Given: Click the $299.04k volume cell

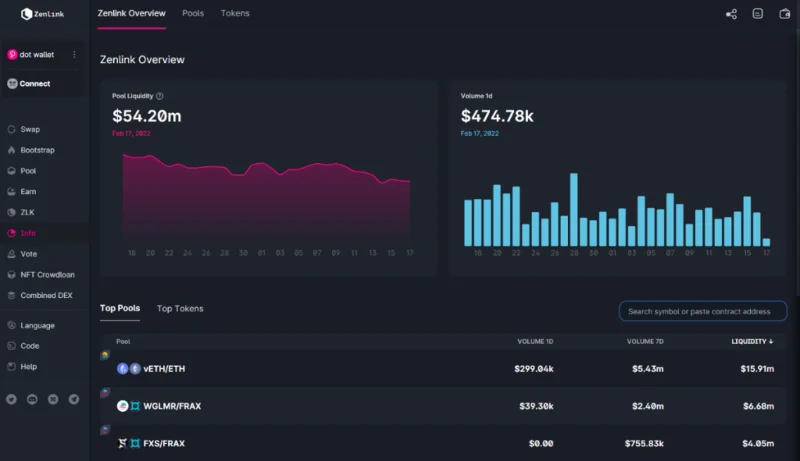Looking at the screenshot, I should [x=534, y=369].
